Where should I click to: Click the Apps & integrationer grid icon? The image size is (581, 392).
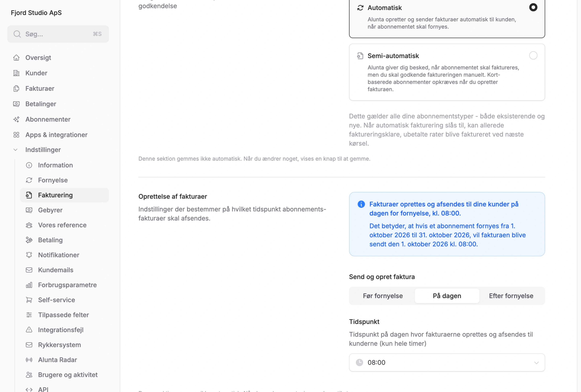coord(16,135)
